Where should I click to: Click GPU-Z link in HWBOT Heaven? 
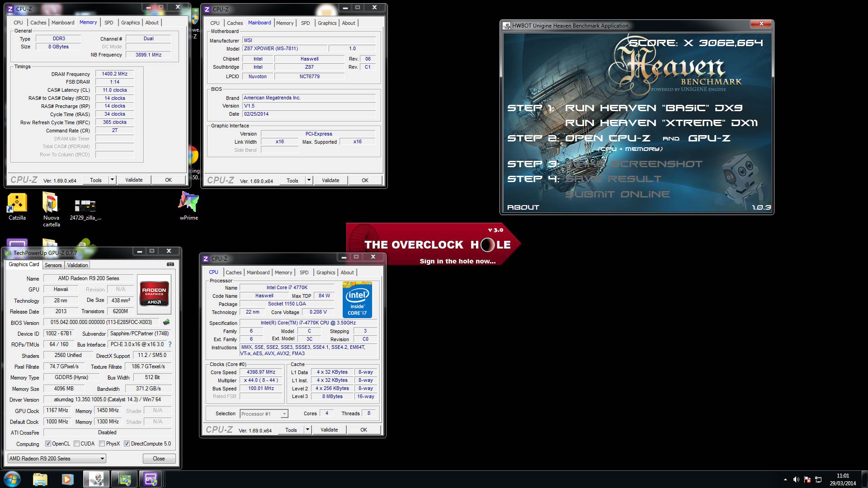pos(709,138)
